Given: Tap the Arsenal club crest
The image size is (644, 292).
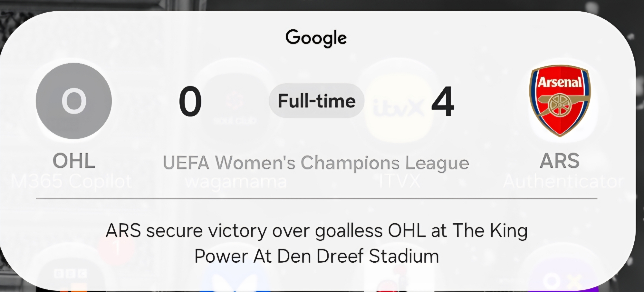Looking at the screenshot, I should point(560,101).
